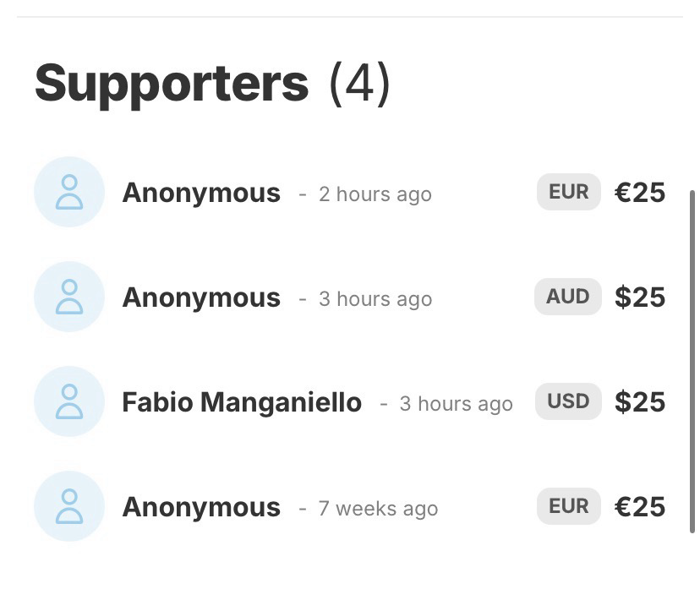
Task: Click the Anonymous name from 2 hours ago
Action: pyautogui.click(x=201, y=193)
